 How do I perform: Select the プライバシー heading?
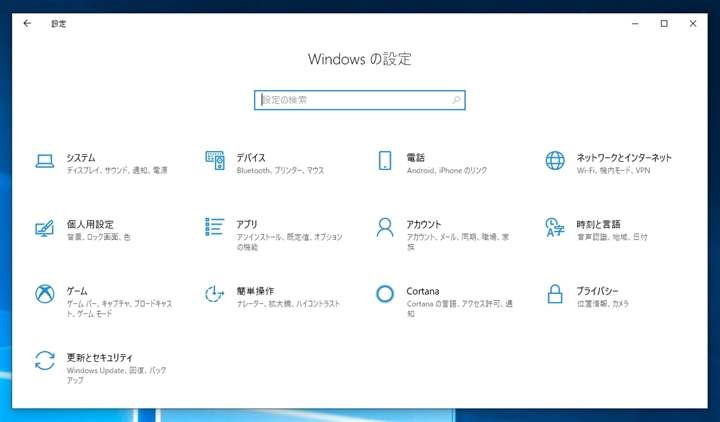pos(597,291)
